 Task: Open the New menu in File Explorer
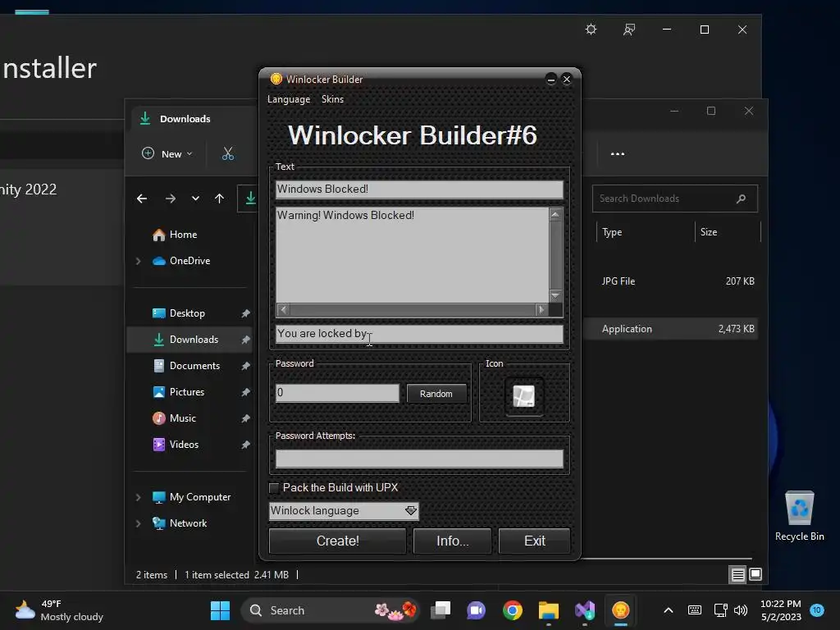[x=167, y=153]
